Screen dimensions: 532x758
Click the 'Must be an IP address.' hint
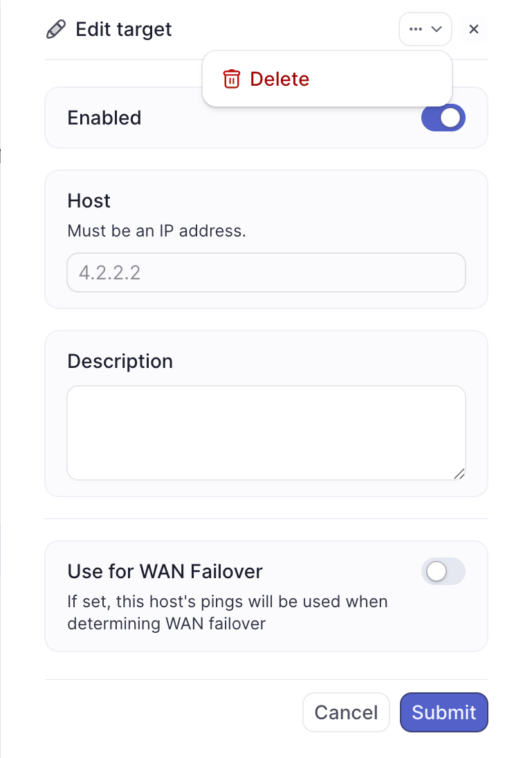pos(157,231)
